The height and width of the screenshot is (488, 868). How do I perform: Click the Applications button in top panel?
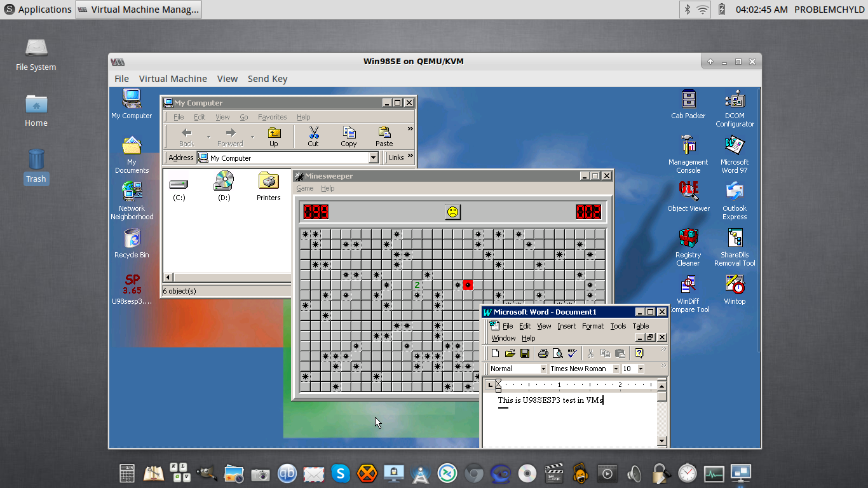pos(37,10)
